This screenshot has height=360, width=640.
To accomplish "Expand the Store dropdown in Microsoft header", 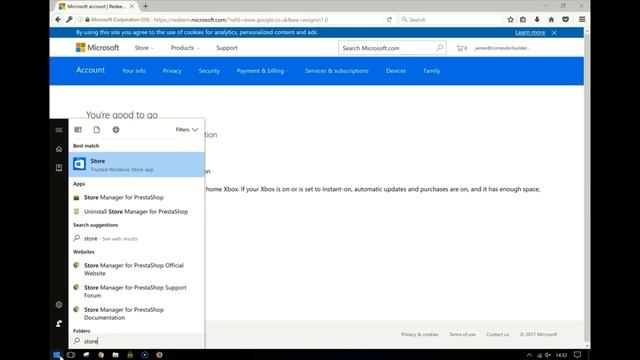I will pos(144,48).
